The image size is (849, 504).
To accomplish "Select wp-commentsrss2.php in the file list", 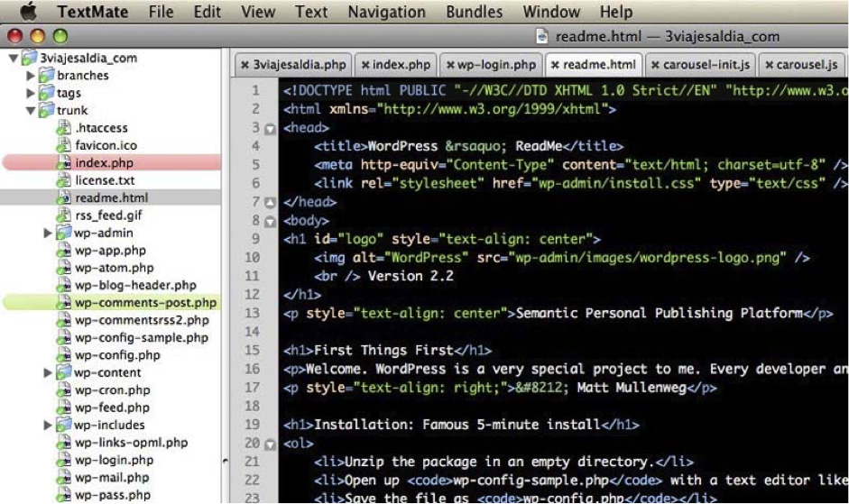I will (142, 320).
